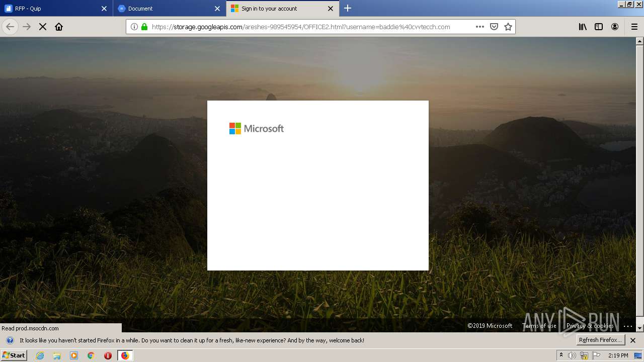Go back to the previous page
The image size is (644, 362).
click(x=10, y=27)
